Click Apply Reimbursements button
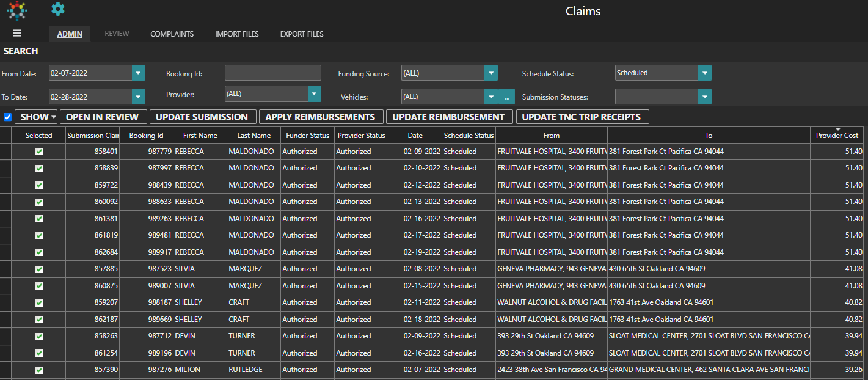Image resolution: width=868 pixels, height=380 pixels. tap(320, 117)
